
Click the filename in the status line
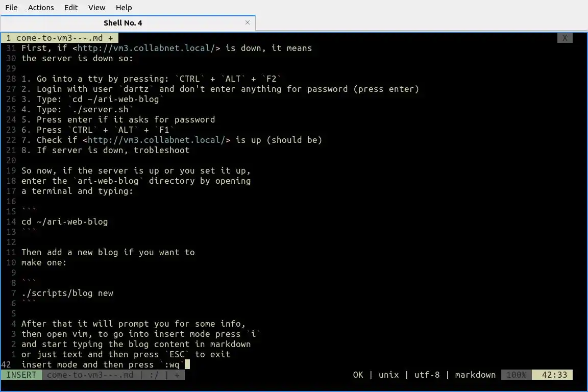[x=90, y=375]
